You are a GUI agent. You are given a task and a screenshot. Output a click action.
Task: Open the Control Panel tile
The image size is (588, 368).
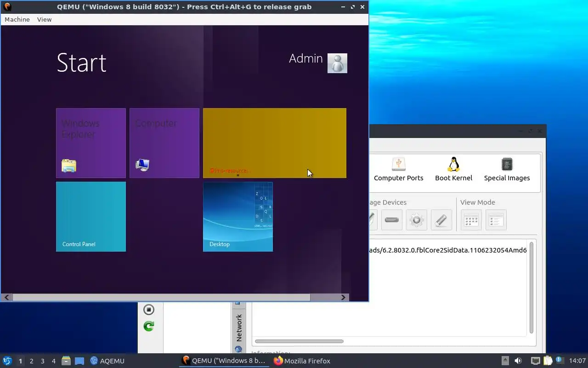[x=91, y=217]
